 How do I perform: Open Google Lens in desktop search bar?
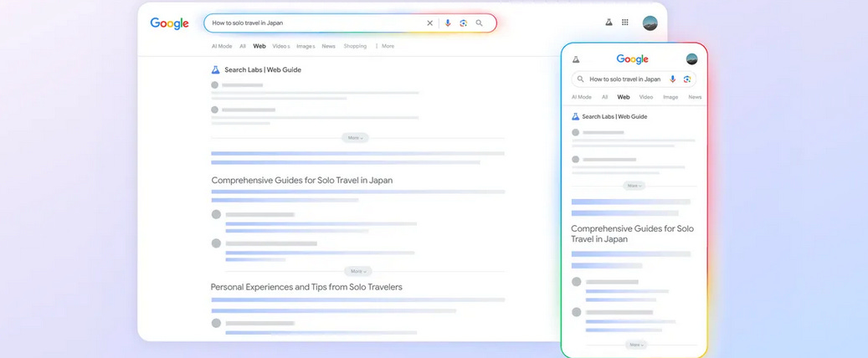click(x=464, y=23)
